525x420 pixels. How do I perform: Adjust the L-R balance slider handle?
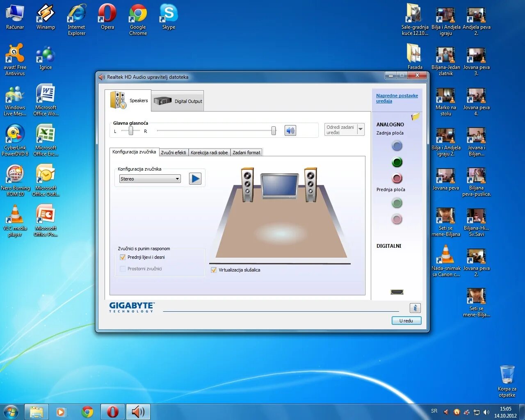click(131, 131)
